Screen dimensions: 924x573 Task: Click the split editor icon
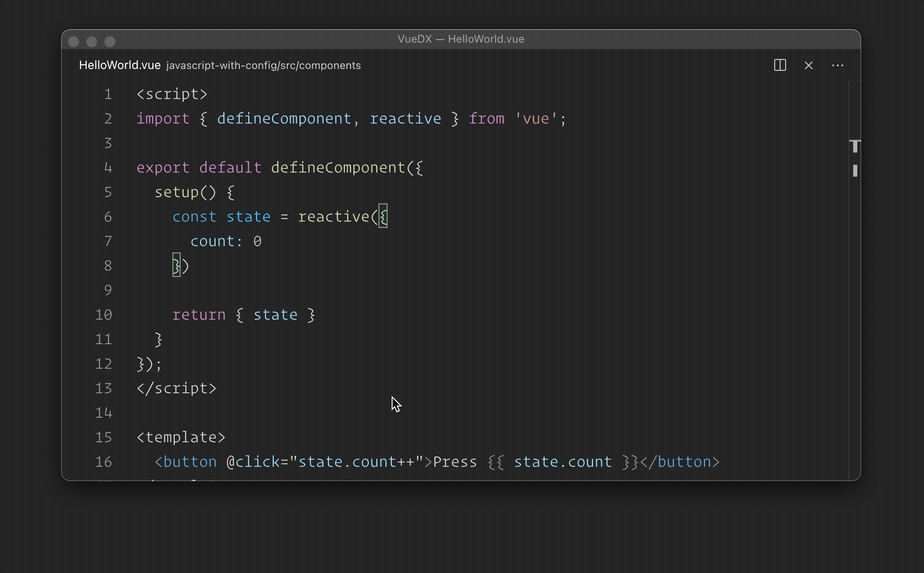(780, 65)
